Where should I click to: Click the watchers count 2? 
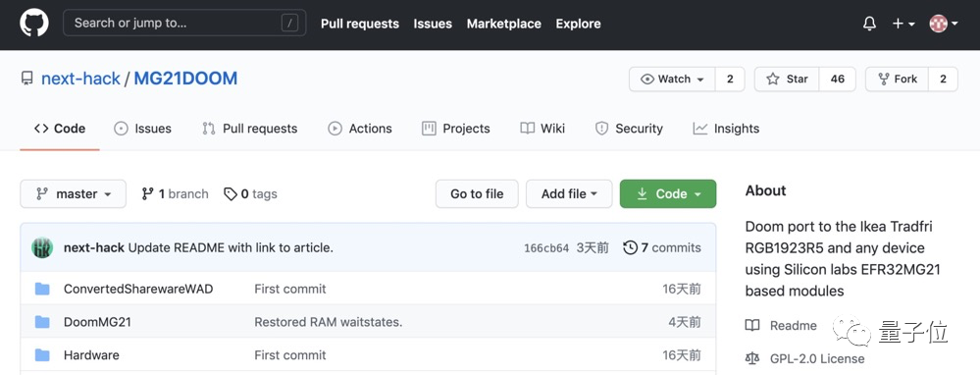(730, 80)
